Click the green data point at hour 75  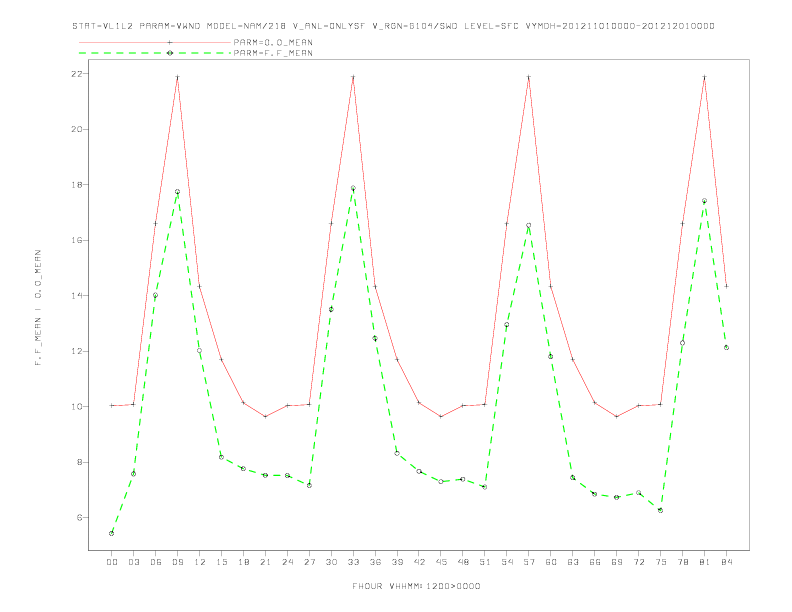click(661, 511)
